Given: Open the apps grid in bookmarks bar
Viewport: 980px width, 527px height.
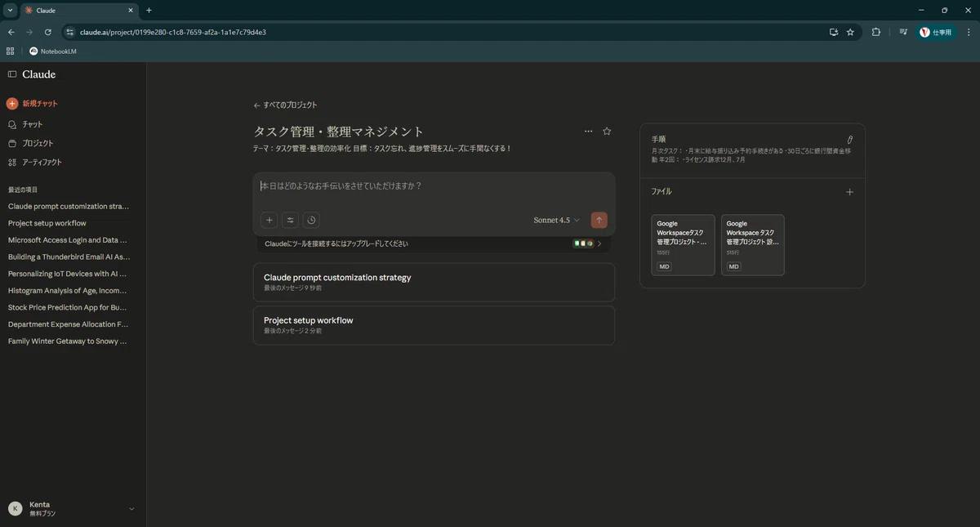Looking at the screenshot, I should (10, 51).
